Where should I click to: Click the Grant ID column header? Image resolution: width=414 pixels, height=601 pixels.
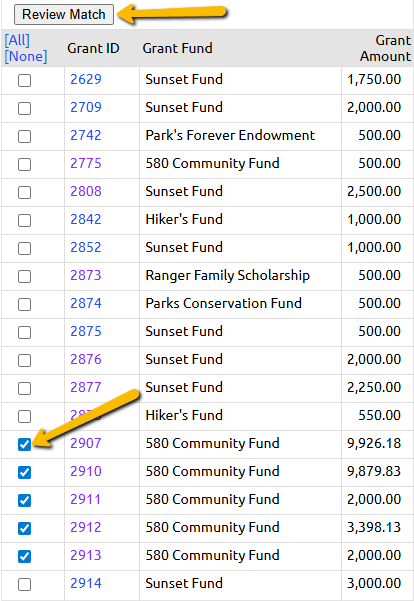[93, 48]
